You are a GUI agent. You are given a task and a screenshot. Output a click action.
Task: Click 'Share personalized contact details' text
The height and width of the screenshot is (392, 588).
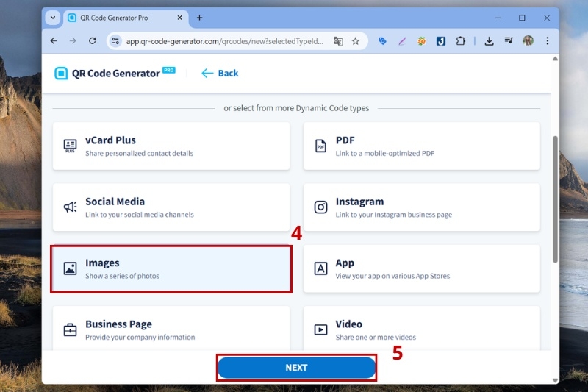[x=139, y=154]
